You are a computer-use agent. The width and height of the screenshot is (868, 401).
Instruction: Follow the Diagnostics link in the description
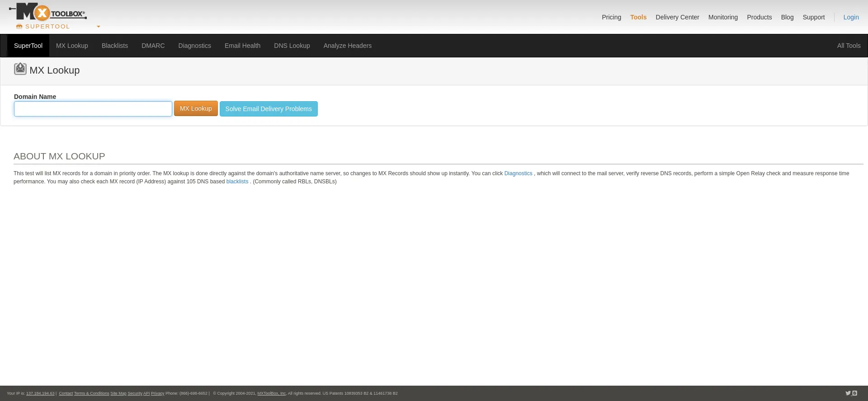[518, 173]
